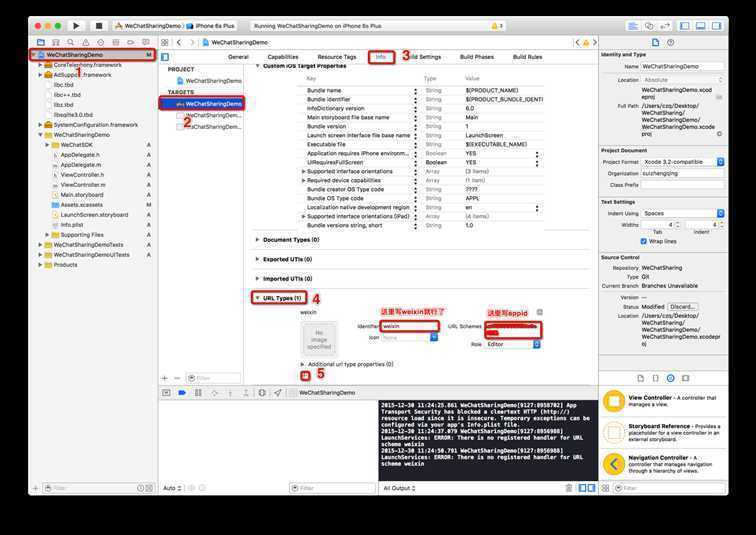Screen dimensions: 756x535
Task: Open the find navigator magnifier icon
Action: point(71,42)
